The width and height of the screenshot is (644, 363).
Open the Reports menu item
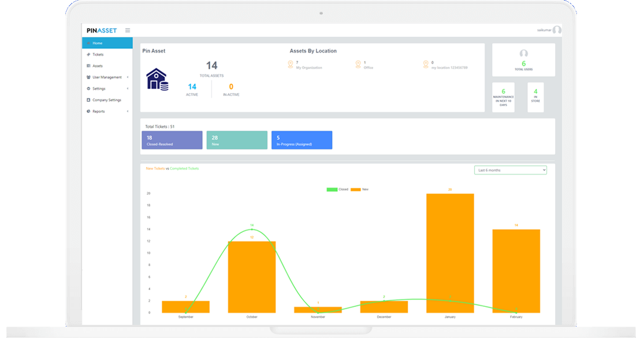107,112
